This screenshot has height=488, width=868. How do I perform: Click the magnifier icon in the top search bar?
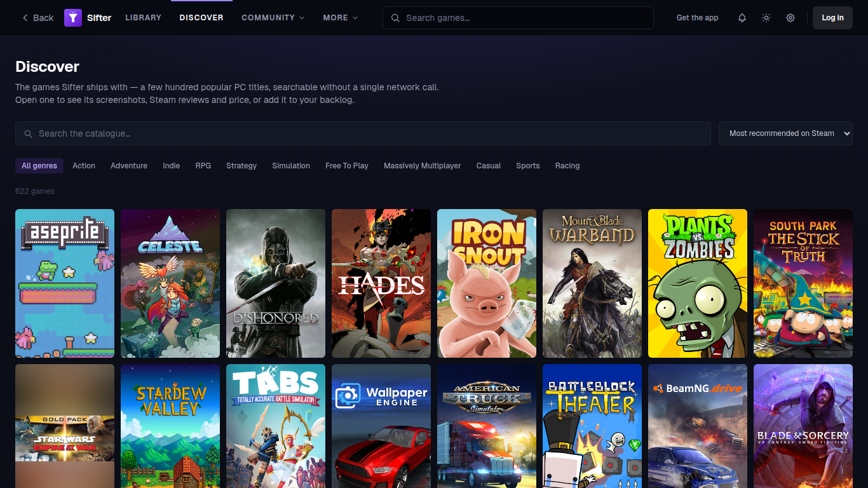(395, 18)
